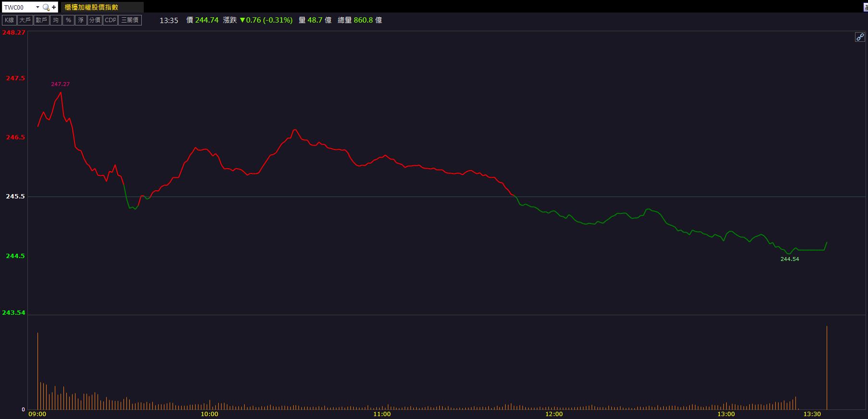
Task: Click the change value ▼0.76 (-0.31%)
Action: coord(266,20)
